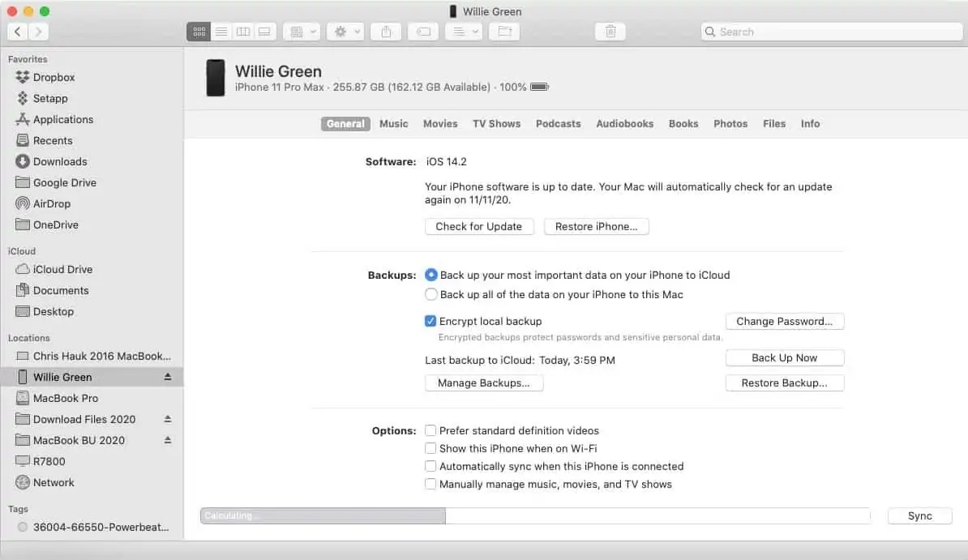Screen dimensions: 968x560
Task: Click Restore iPhone button
Action: (597, 227)
